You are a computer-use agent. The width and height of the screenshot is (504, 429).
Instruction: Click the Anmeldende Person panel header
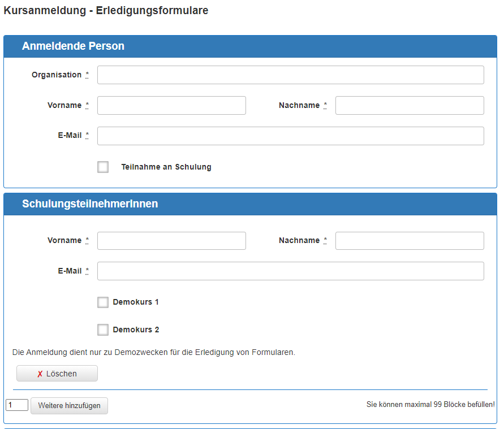coord(73,46)
